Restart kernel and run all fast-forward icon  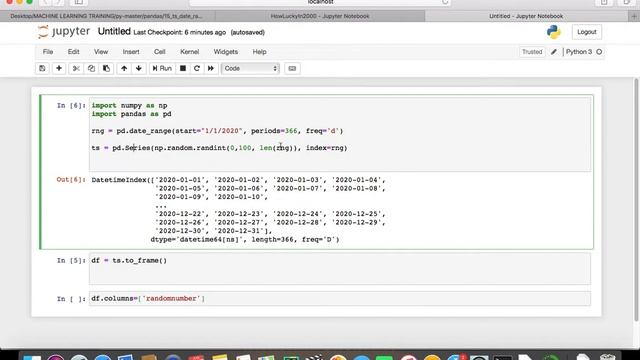211,68
